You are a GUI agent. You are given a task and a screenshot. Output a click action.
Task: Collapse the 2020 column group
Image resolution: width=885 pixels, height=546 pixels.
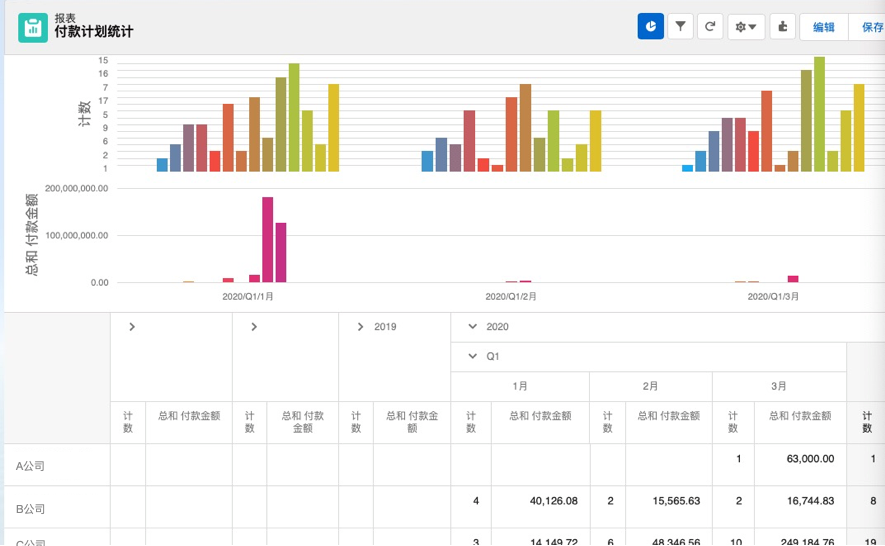tap(473, 326)
